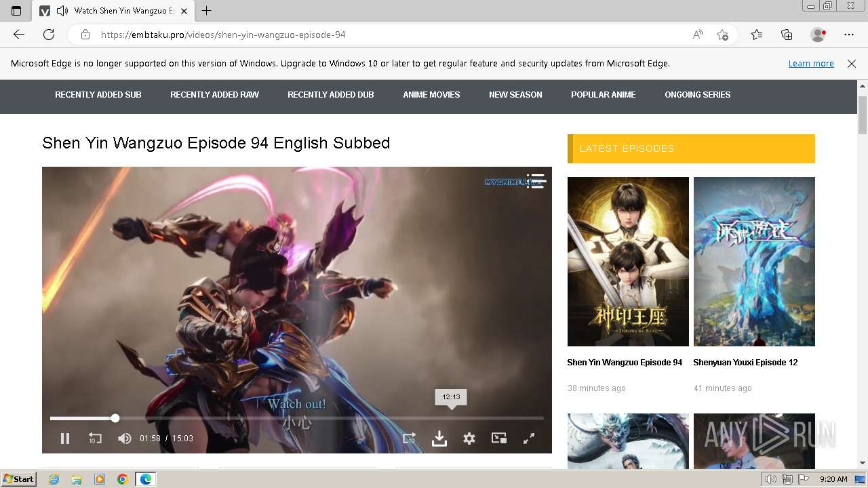The image size is (868, 488).
Task: Click the 41 minutes ago timestamp
Action: pos(723,388)
